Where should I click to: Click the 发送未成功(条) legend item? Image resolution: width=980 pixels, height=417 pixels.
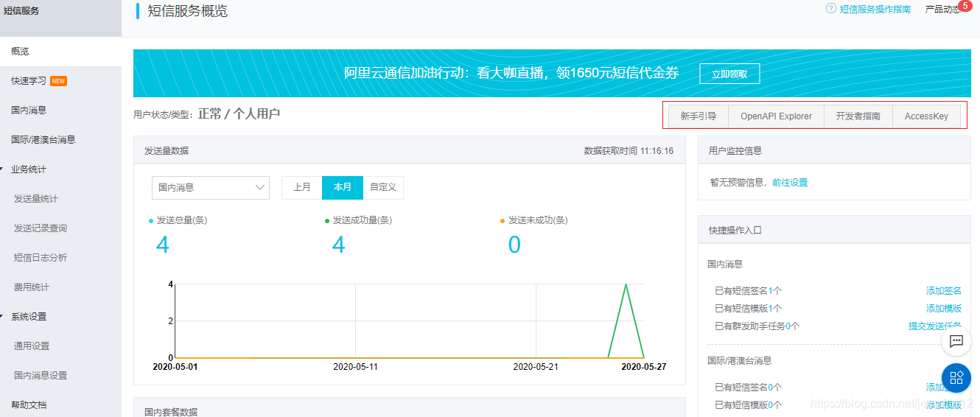point(534,220)
